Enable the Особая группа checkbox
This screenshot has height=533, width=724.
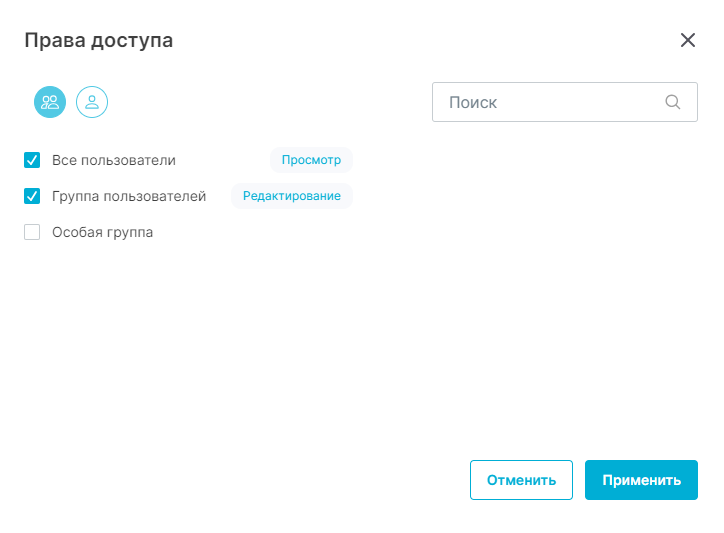(x=32, y=232)
